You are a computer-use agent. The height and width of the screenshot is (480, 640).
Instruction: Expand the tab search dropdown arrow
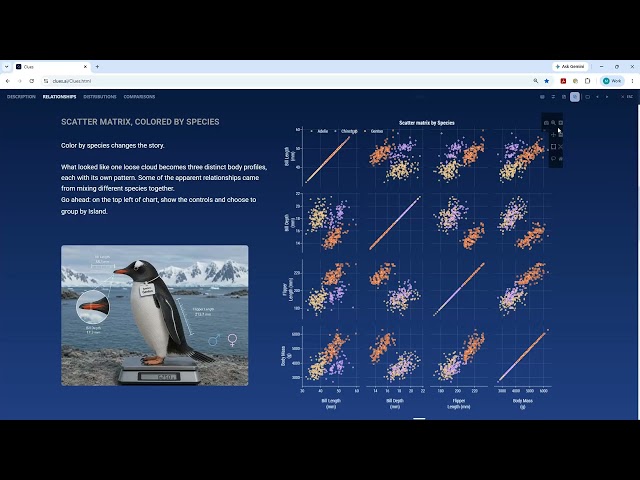[7, 67]
